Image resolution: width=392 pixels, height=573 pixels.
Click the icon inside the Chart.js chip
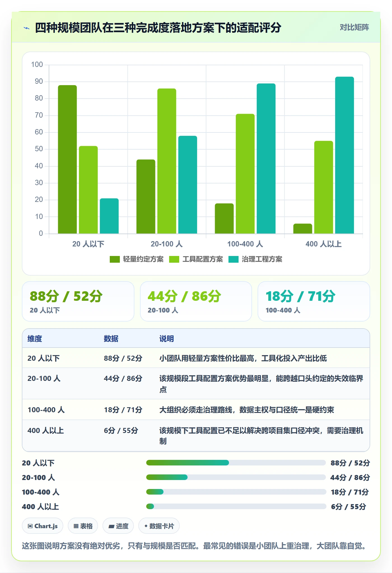30,526
